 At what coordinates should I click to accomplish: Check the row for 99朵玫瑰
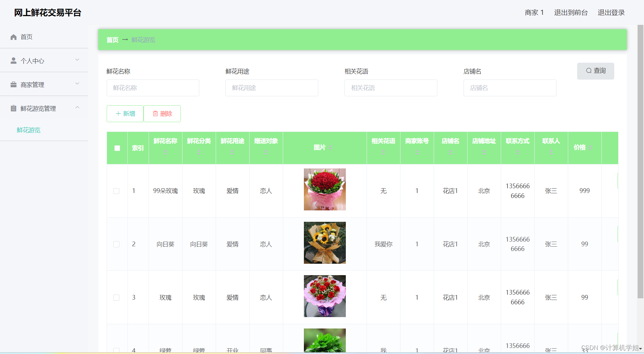(x=116, y=191)
